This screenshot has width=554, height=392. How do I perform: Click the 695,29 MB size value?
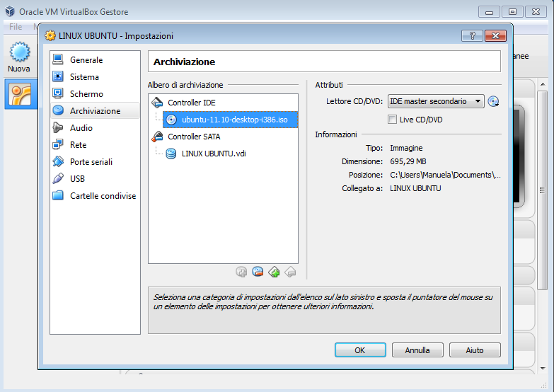(408, 161)
